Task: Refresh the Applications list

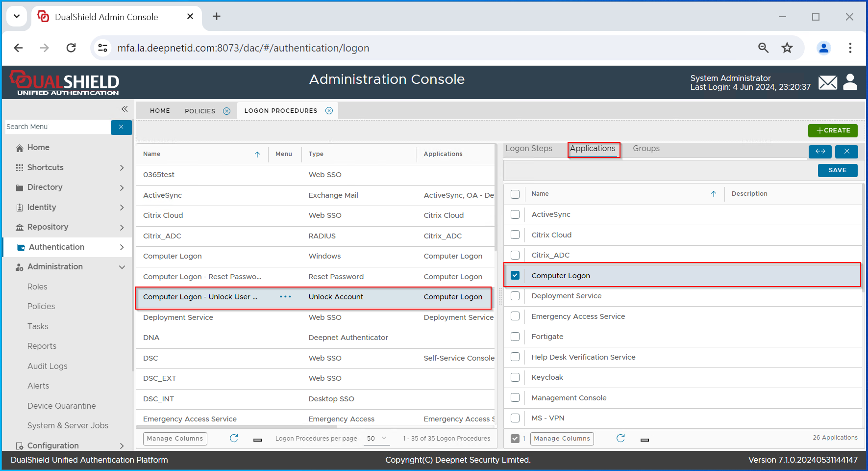Action: click(620, 438)
